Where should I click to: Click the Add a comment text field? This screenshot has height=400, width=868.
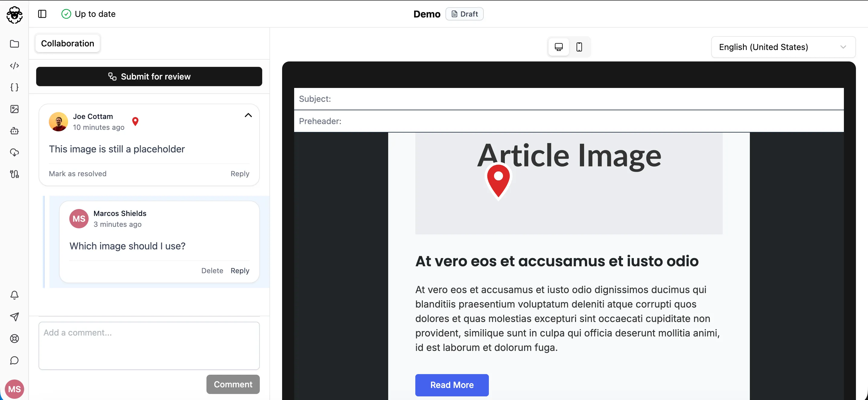149,345
